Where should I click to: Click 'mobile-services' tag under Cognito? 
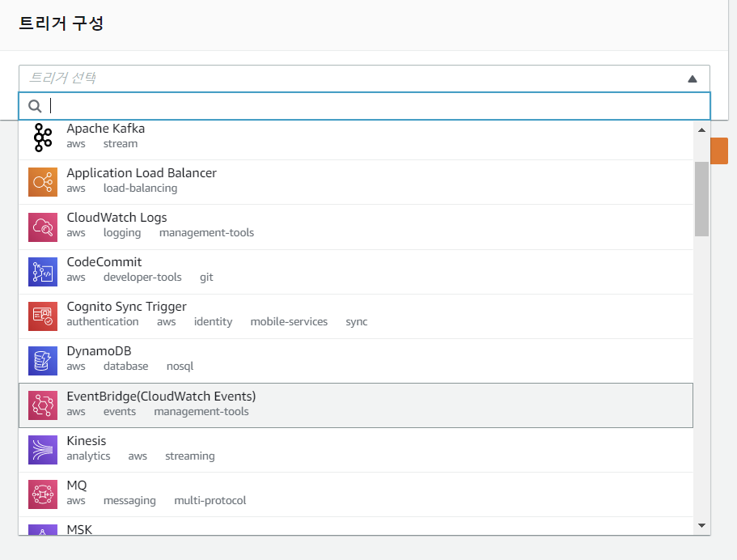(x=289, y=321)
